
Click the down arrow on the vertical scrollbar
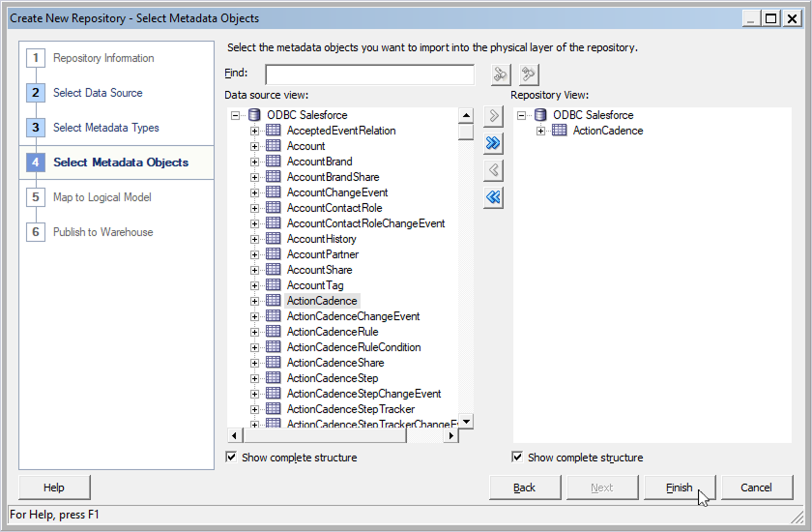click(x=466, y=421)
